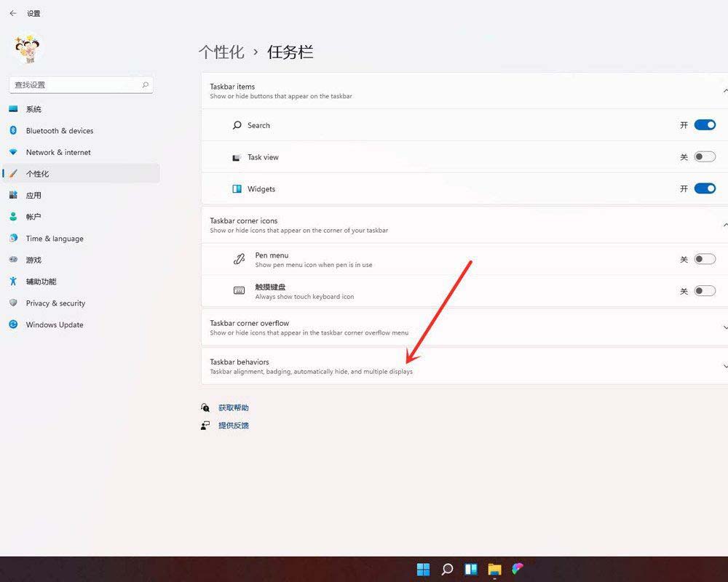This screenshot has height=582, width=728.
Task: Collapse the Taskbar items section
Action: (724, 90)
